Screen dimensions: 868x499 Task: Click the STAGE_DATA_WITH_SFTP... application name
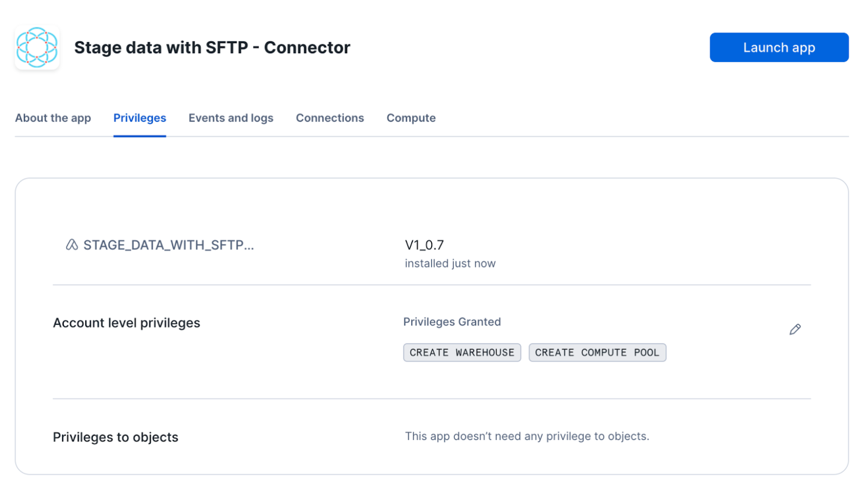tap(168, 245)
